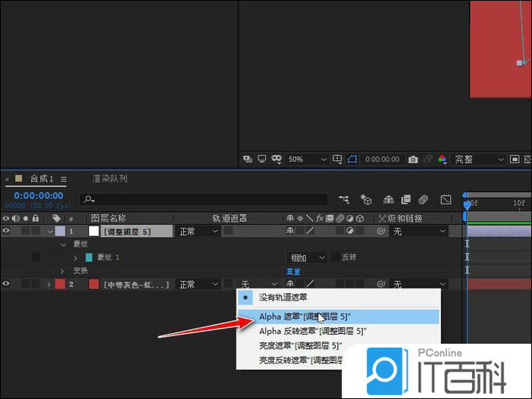Click the search magnifier icon in timeline
Viewport: 532px width, 399px height.
click(x=89, y=199)
